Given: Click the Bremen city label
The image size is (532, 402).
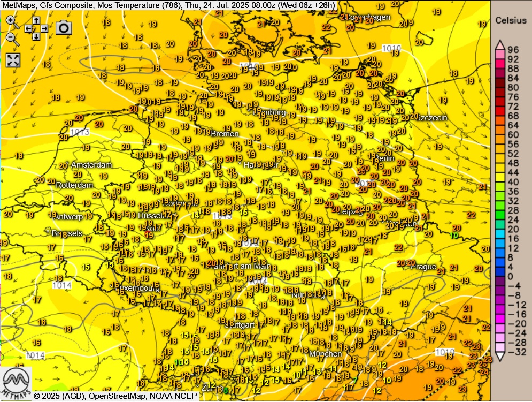Looking at the screenshot, I should [225, 133].
